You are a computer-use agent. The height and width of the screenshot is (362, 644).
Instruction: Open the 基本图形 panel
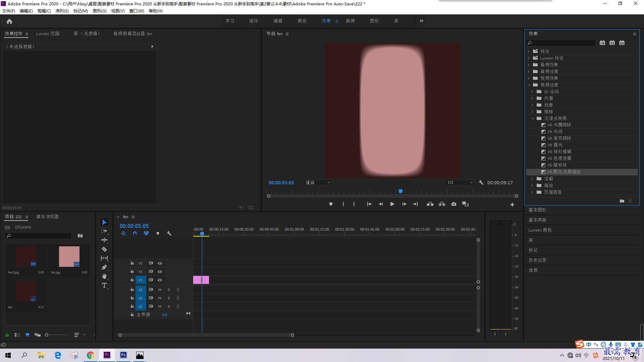[537, 210]
